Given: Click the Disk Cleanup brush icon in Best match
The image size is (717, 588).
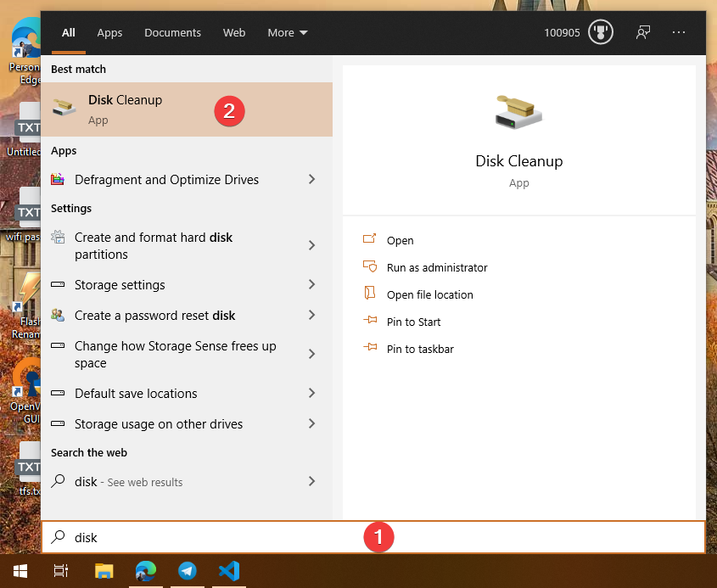Looking at the screenshot, I should (x=64, y=108).
